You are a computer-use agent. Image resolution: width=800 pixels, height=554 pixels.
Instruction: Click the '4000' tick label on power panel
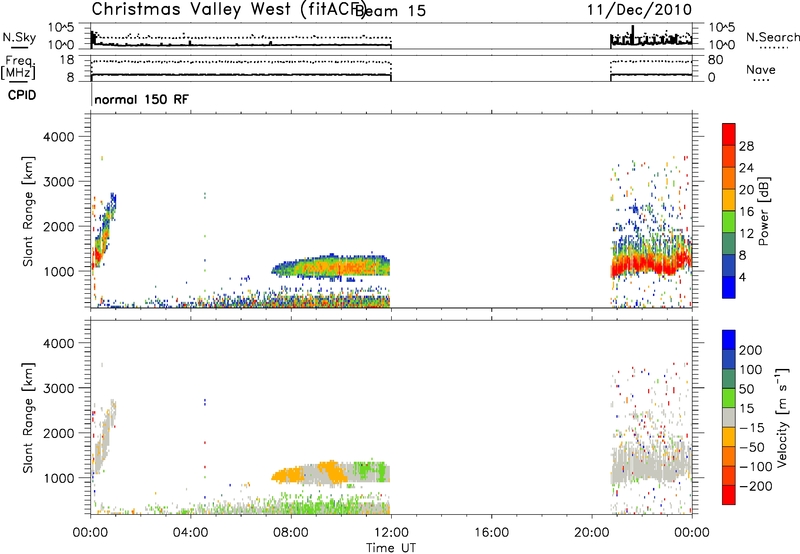point(58,137)
